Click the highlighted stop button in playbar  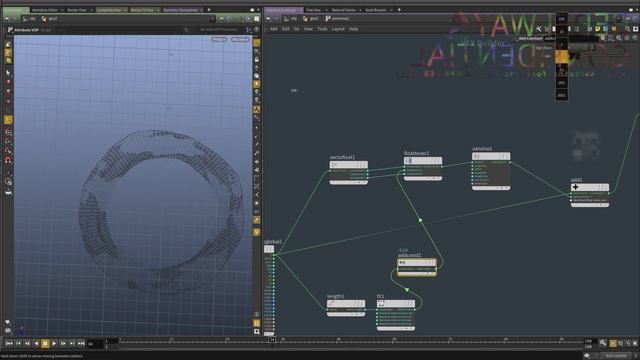click(x=45, y=344)
